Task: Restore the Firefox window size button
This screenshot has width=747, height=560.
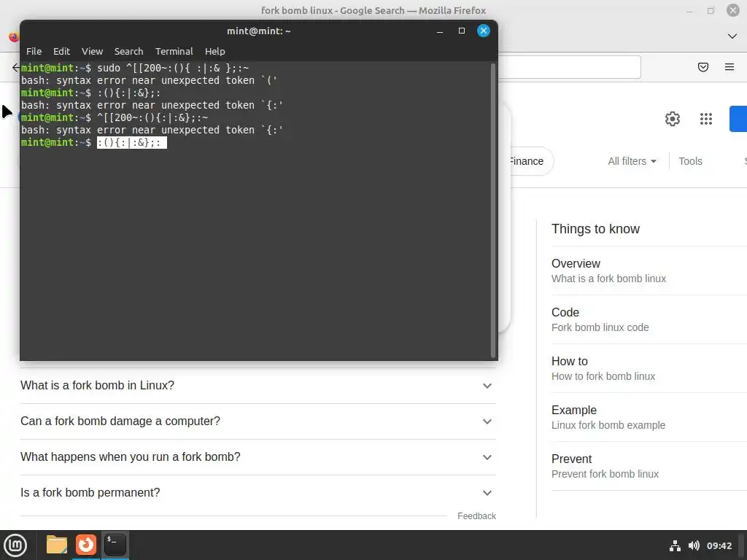Action: click(x=711, y=10)
